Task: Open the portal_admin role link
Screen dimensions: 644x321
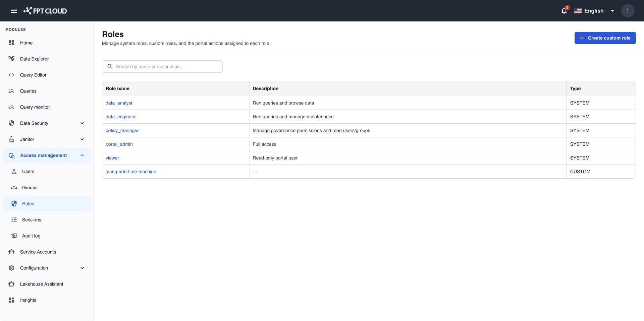Action: [x=119, y=144]
